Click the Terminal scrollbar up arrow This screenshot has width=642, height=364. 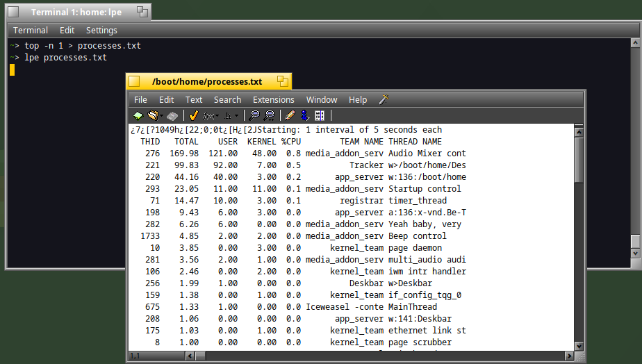point(635,42)
